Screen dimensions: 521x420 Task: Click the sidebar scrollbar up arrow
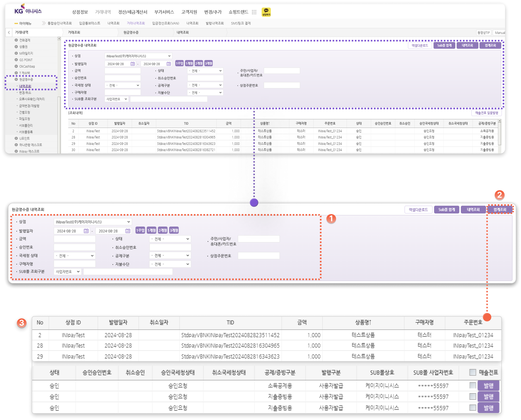point(59,38)
